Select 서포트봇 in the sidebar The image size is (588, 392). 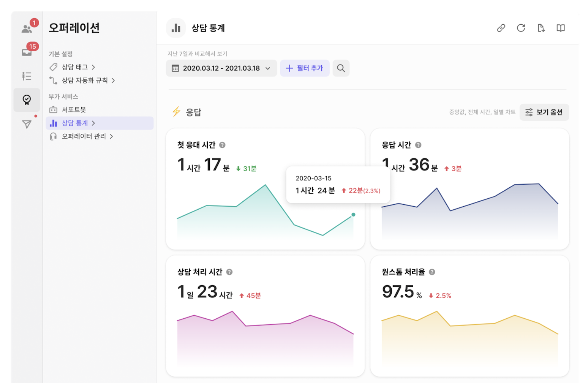tap(74, 110)
